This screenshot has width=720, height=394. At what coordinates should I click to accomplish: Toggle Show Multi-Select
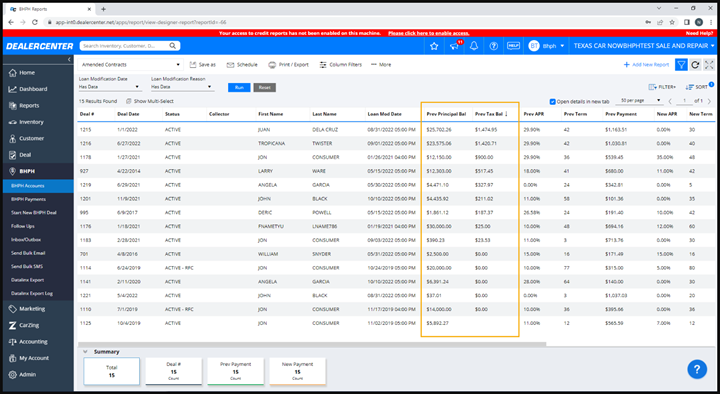(x=150, y=101)
